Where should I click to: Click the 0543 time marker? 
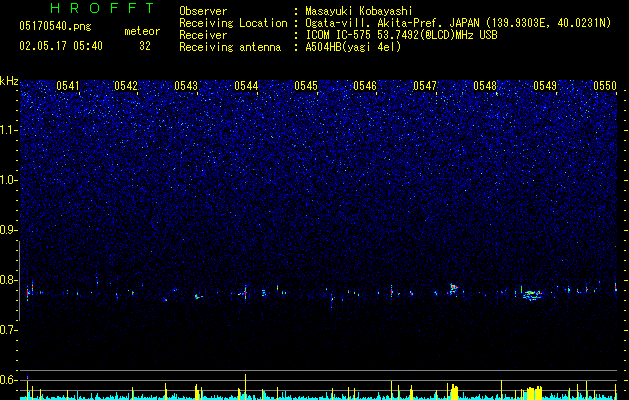click(186, 86)
